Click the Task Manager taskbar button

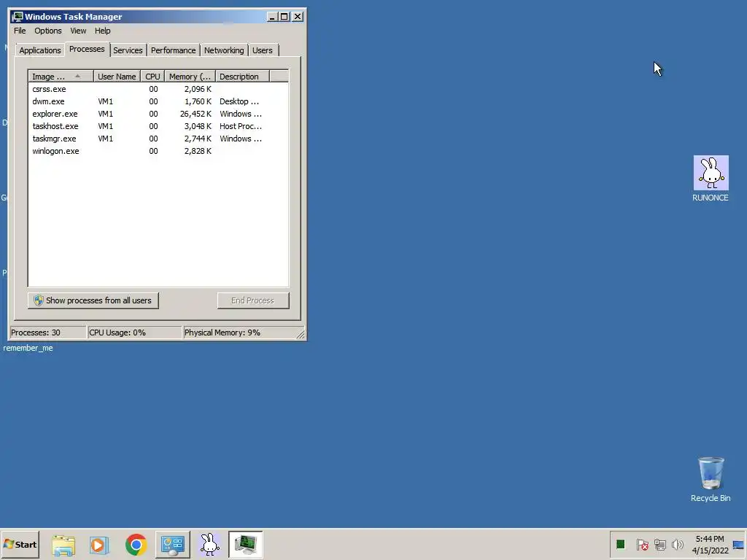click(245, 545)
